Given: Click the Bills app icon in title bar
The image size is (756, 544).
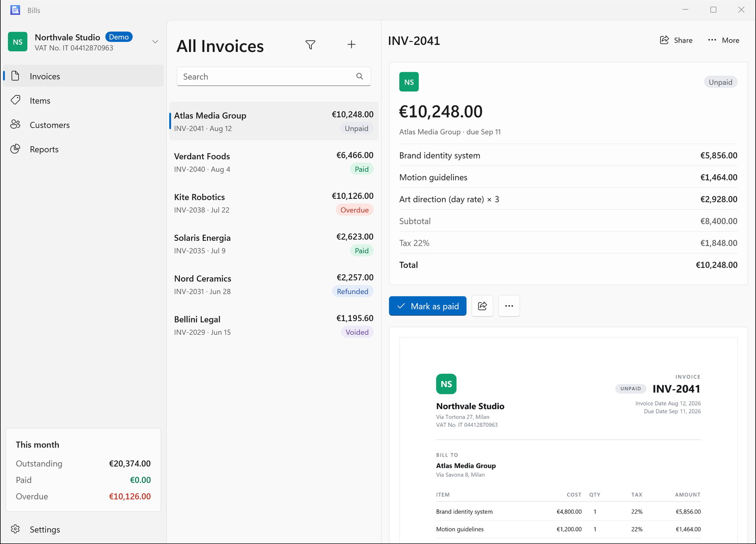Looking at the screenshot, I should pyautogui.click(x=15, y=10).
